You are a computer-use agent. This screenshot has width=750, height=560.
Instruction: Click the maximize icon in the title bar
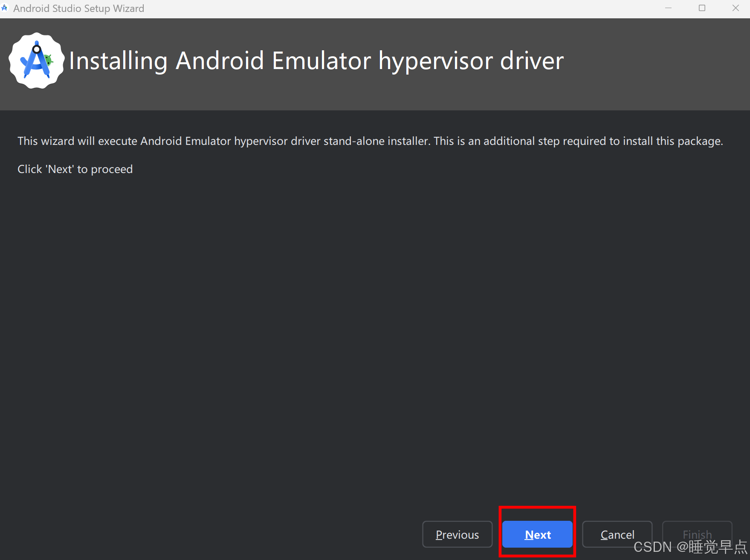click(x=702, y=8)
